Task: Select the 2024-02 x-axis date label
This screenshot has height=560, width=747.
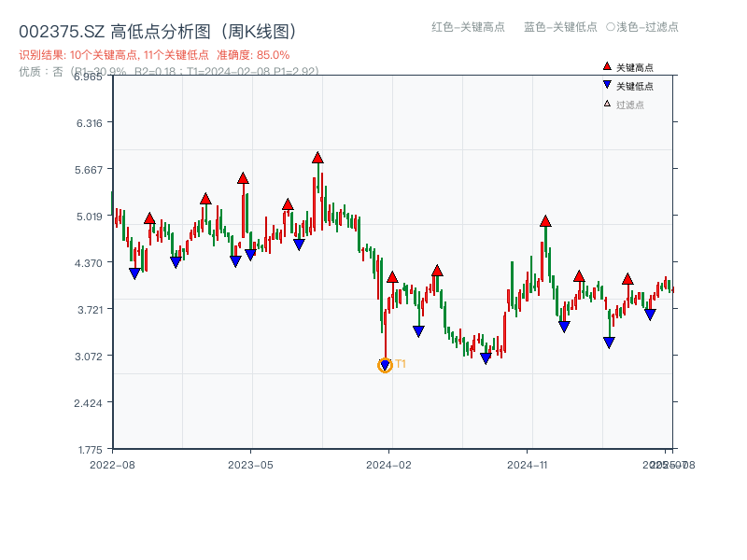Action: tap(388, 463)
